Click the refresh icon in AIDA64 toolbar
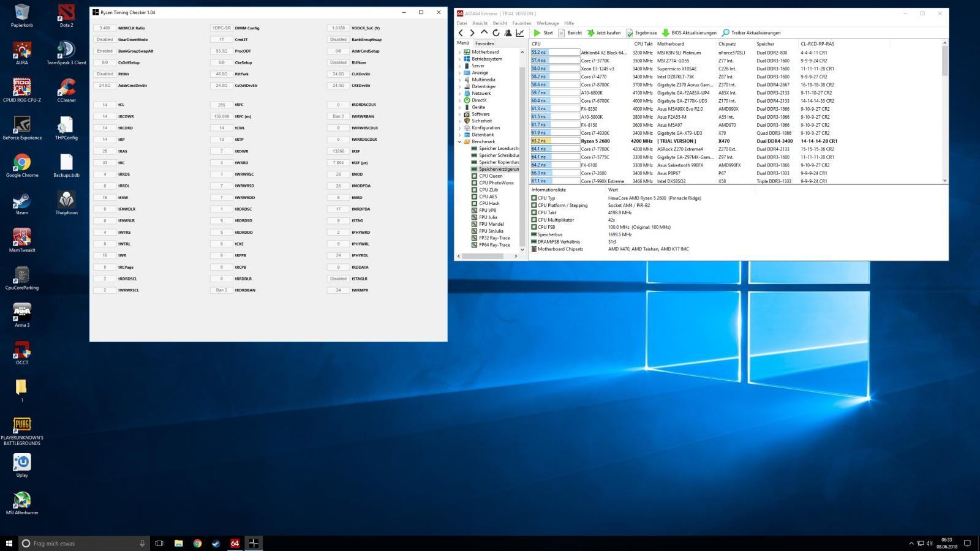Image resolution: width=980 pixels, height=551 pixels. point(496,33)
